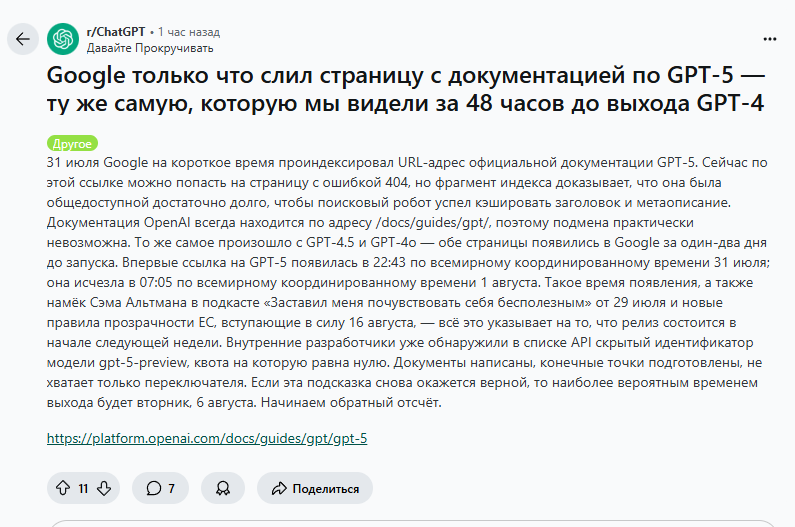Open the r/ChatGPT subreddit name link
Viewport: 795px width, 527px height.
[x=116, y=32]
